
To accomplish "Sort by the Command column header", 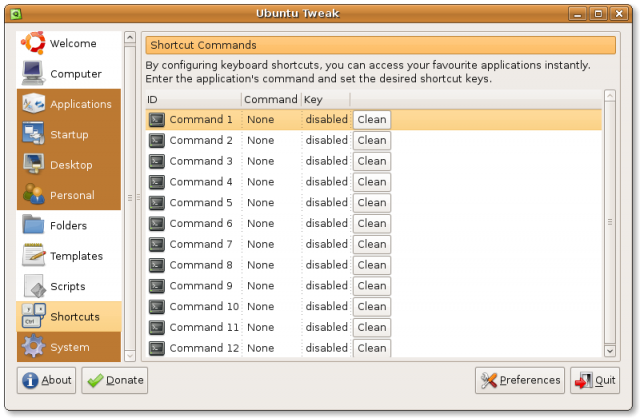I will click(271, 100).
